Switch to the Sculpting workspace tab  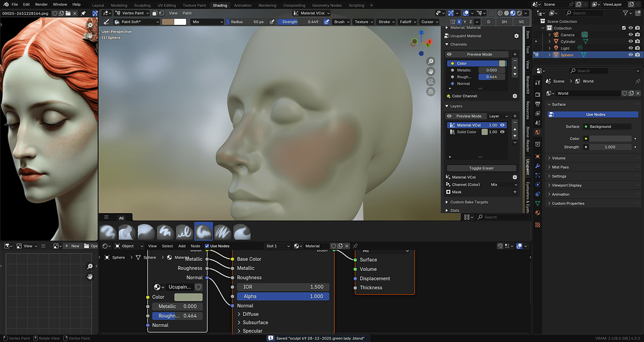click(x=142, y=6)
